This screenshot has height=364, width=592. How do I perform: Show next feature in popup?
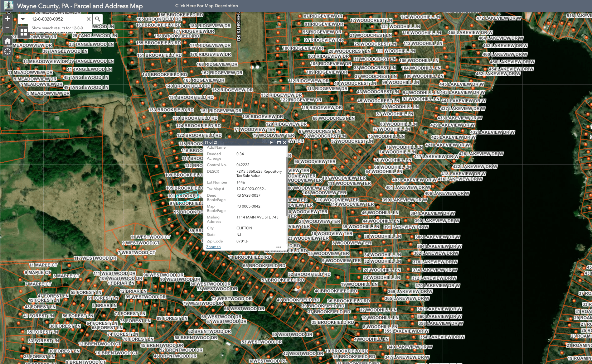tap(271, 142)
